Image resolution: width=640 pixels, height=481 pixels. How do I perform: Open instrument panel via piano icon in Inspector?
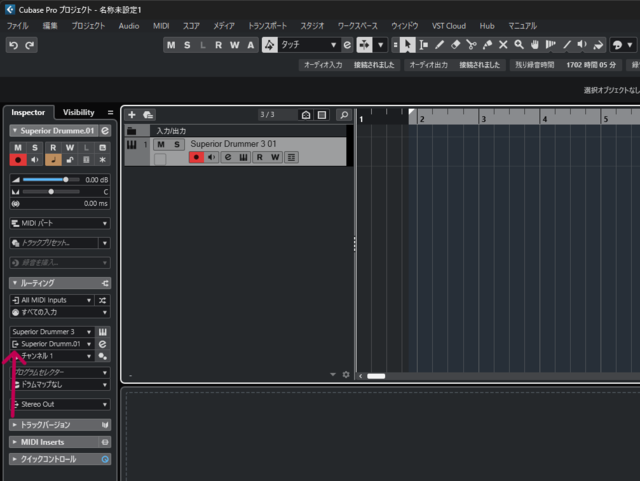[103, 331]
